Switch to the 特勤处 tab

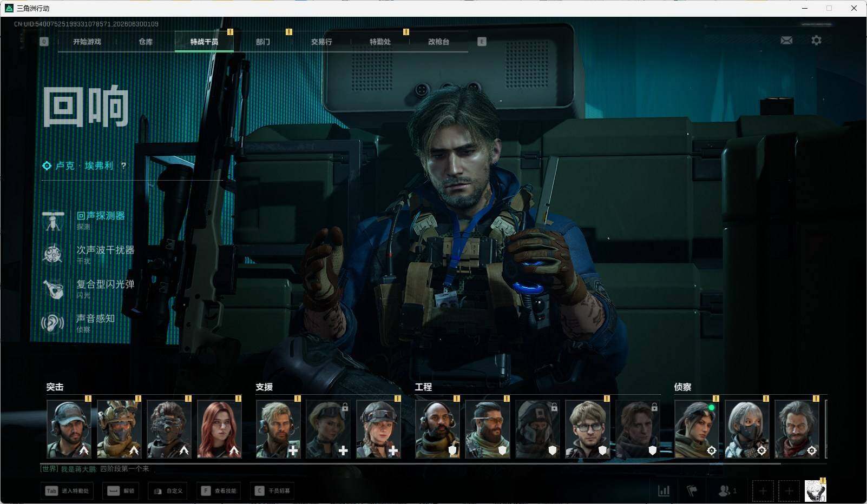(x=380, y=42)
